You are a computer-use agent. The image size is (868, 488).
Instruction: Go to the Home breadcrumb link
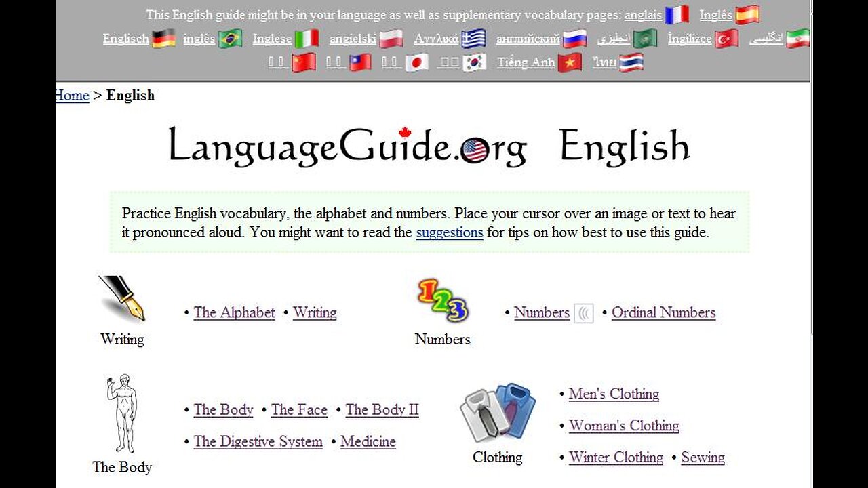click(72, 96)
